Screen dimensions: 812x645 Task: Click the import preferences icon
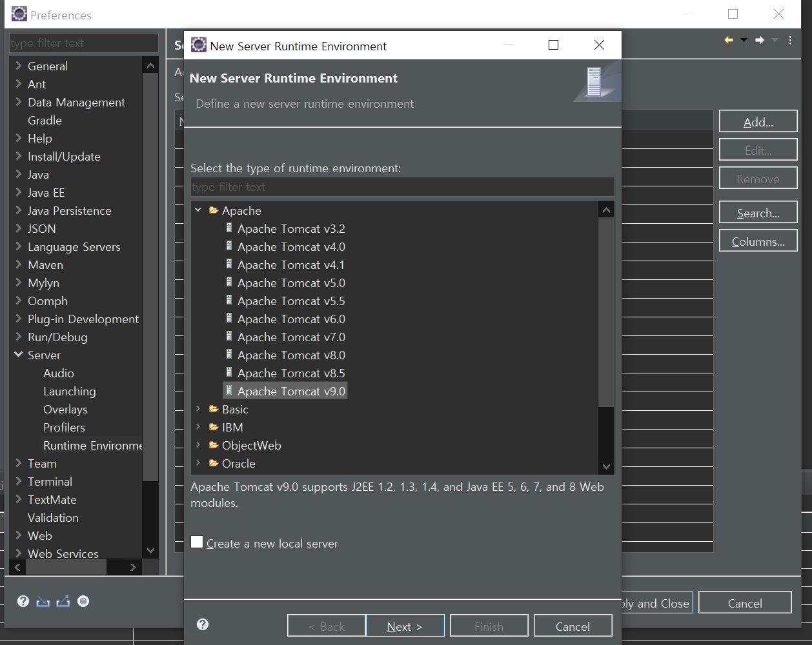pyautogui.click(x=43, y=601)
